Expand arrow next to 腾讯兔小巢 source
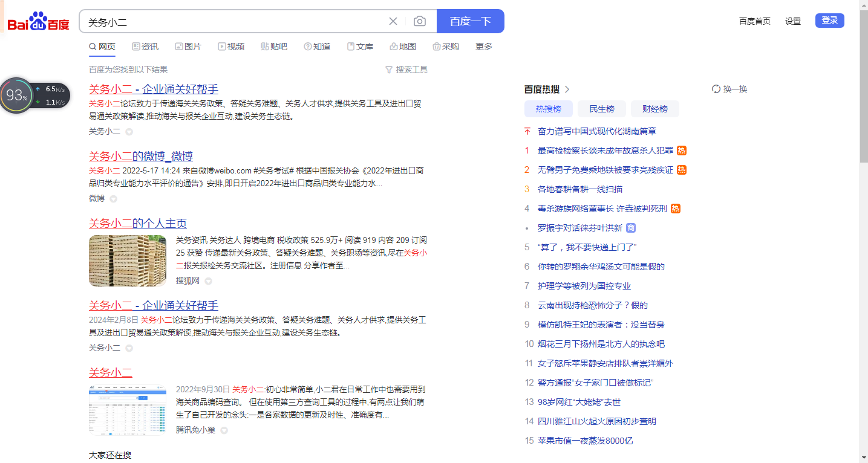The height and width of the screenshot is (463, 868). (224, 430)
